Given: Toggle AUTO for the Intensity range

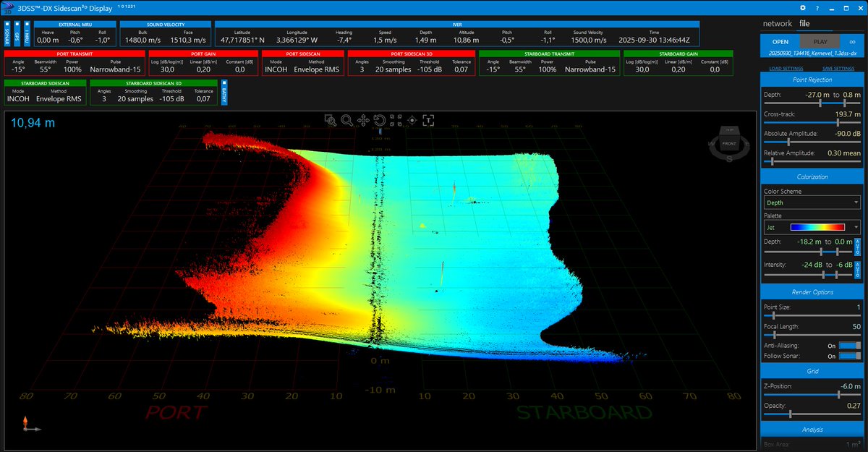Looking at the screenshot, I should click(858, 270).
